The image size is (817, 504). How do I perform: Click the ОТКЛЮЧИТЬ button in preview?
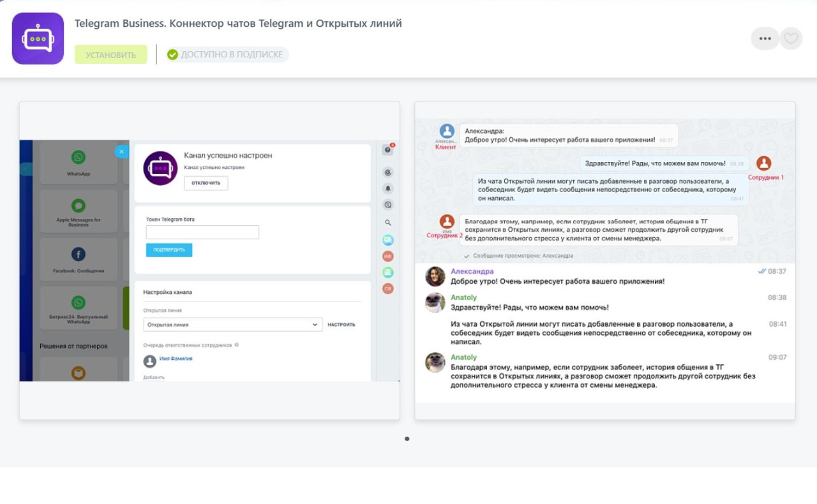(x=206, y=183)
